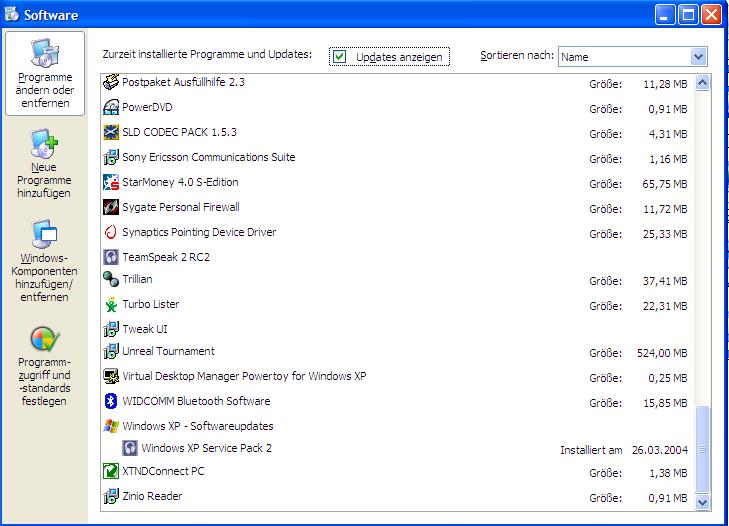This screenshot has height=526, width=729.
Task: Select Synaptics Pointing Device Driver entry
Action: coord(199,232)
